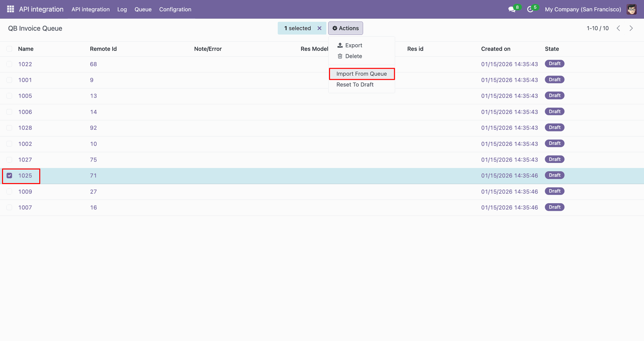Click the pager counter 1-10 / 10

597,28
